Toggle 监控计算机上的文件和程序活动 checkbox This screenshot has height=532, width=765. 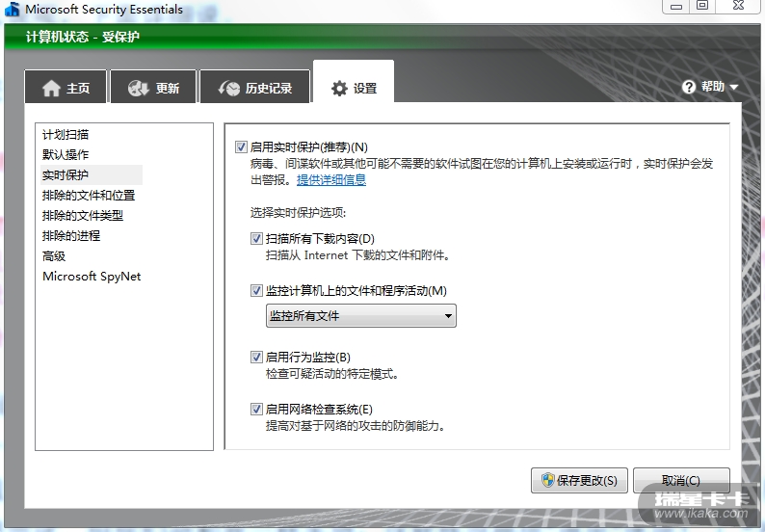pyautogui.click(x=256, y=291)
